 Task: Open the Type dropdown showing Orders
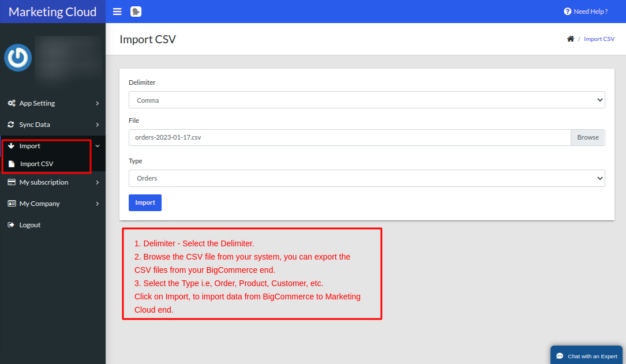pos(366,178)
